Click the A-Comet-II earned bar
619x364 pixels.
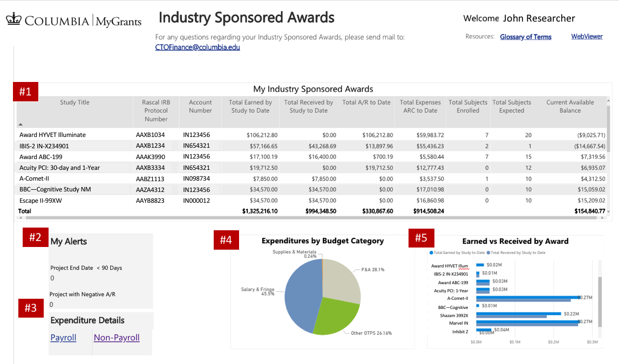point(528,298)
